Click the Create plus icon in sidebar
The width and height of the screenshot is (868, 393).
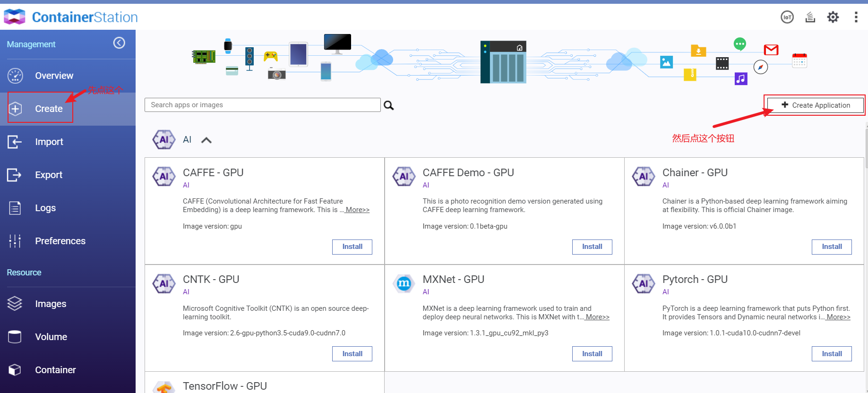[15, 109]
